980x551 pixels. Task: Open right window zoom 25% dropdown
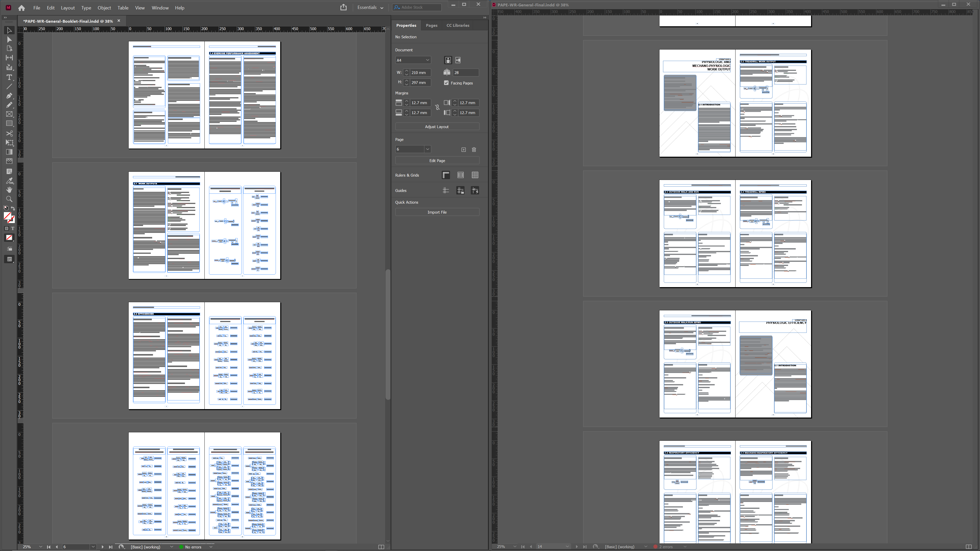(515, 547)
